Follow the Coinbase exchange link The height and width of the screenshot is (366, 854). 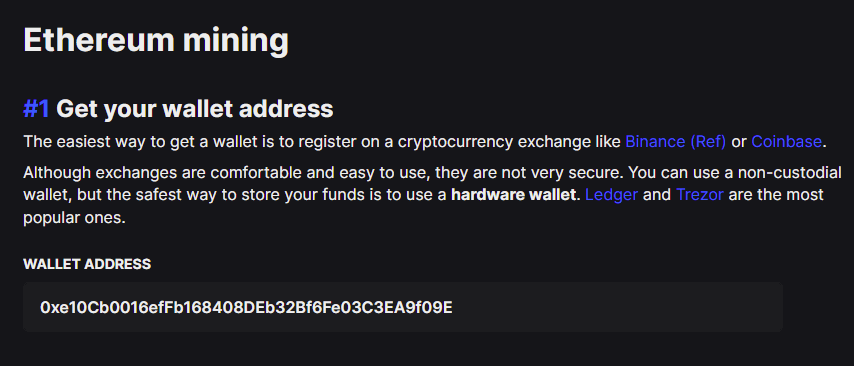[x=786, y=142]
